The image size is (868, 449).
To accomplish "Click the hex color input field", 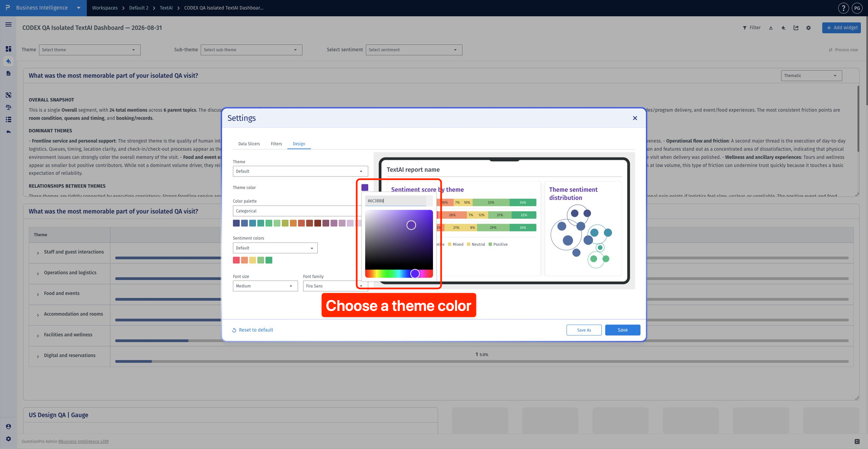I will [x=395, y=201].
